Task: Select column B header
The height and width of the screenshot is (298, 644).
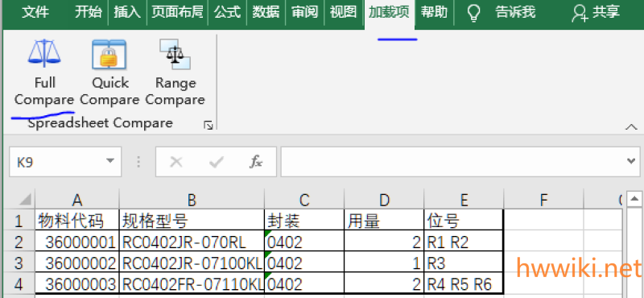Action: (x=192, y=200)
